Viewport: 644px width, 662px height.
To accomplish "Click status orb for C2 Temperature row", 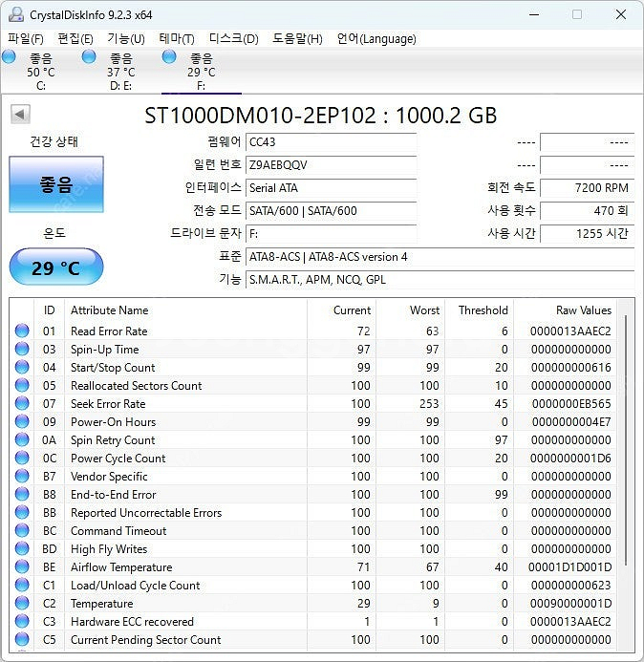I will point(22,603).
